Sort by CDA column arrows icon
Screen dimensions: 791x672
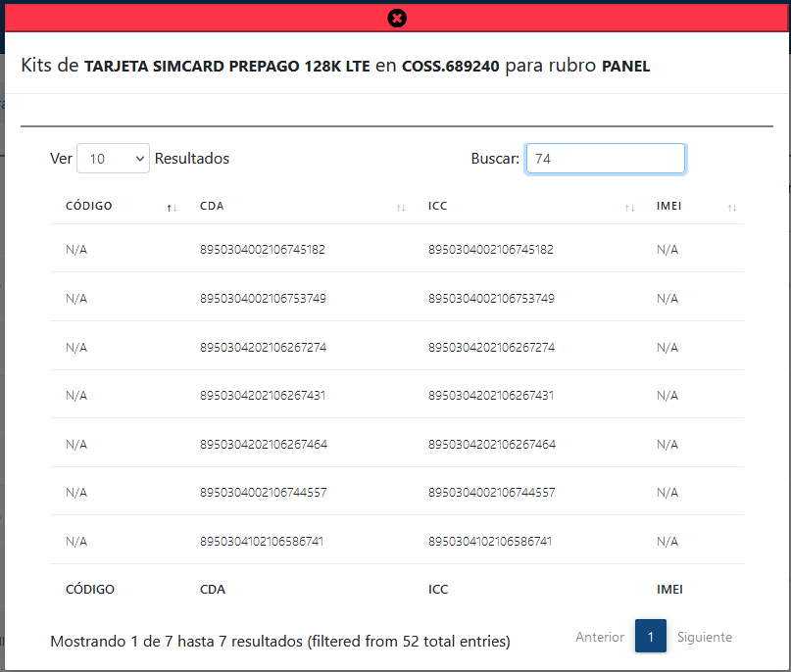tap(401, 208)
